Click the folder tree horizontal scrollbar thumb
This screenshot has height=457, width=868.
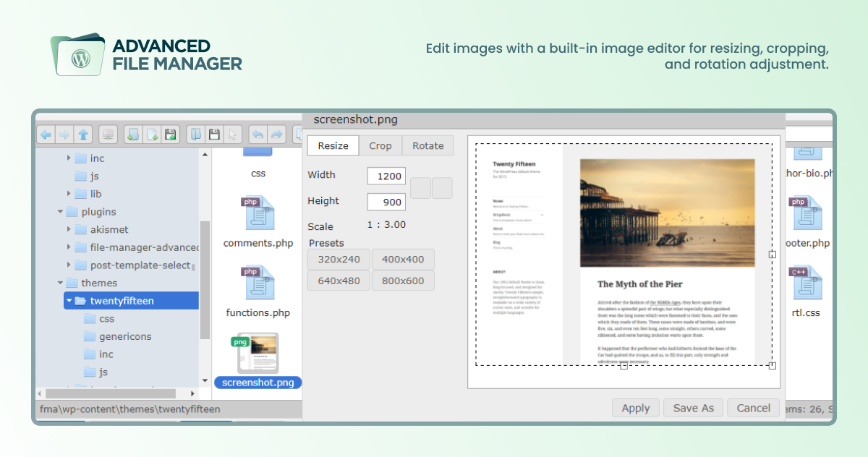tap(111, 394)
